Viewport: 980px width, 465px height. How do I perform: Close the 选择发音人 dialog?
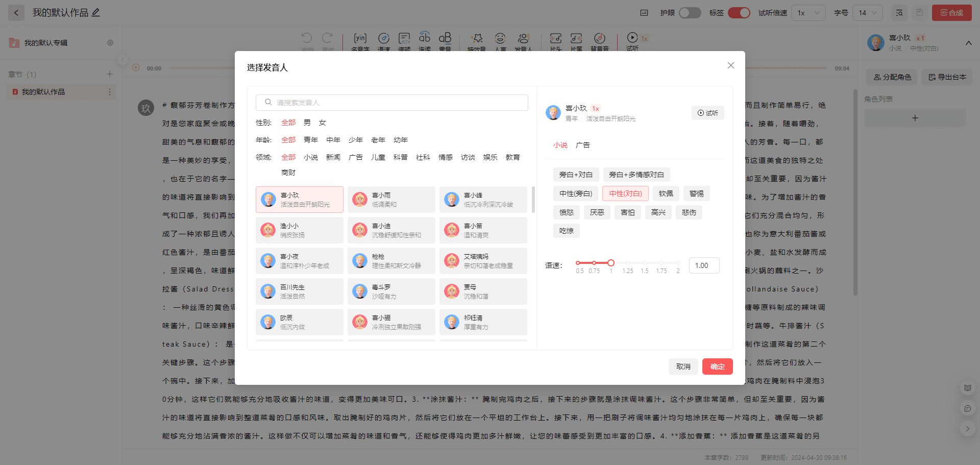pos(731,65)
